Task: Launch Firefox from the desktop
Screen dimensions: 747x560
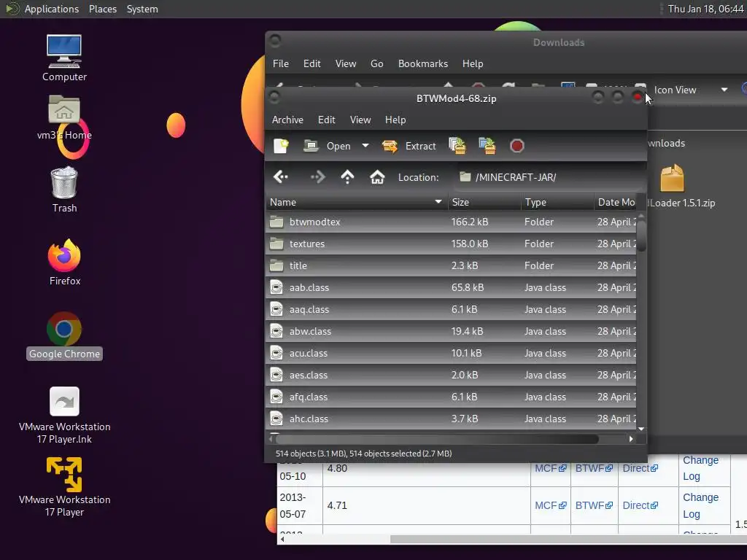Action: tap(64, 262)
